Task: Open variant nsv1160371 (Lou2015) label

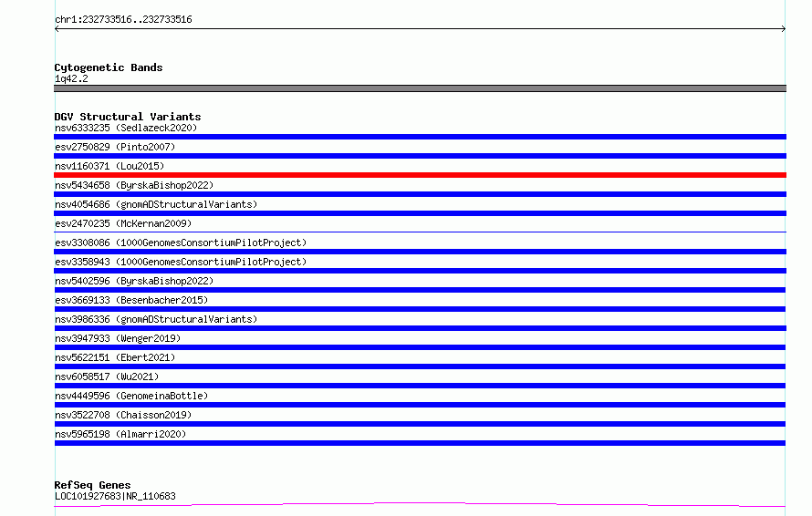Action: 109,166
